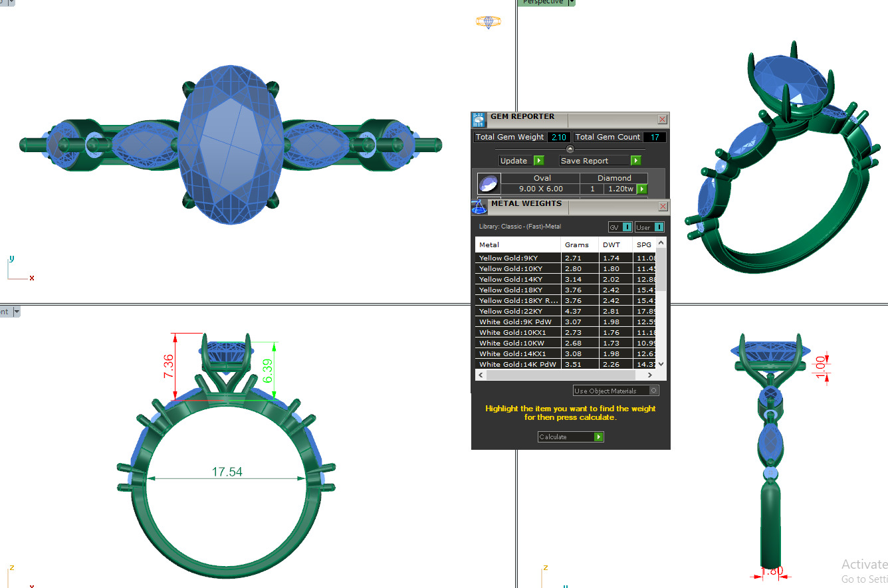Click the SPG column header
The width and height of the screenshot is (888, 588).
(x=645, y=245)
